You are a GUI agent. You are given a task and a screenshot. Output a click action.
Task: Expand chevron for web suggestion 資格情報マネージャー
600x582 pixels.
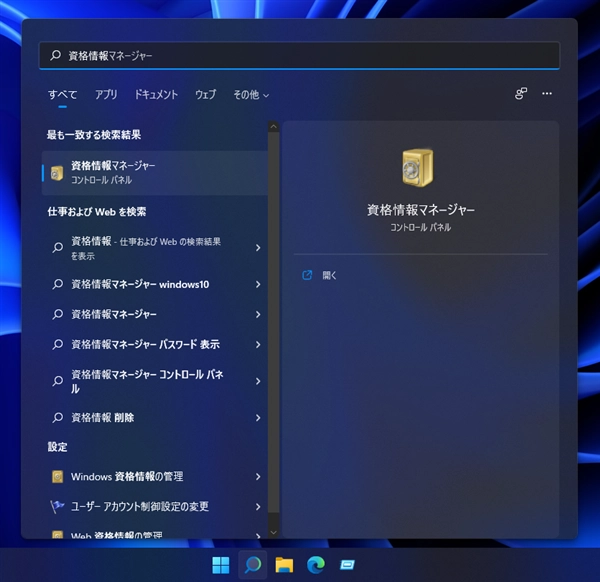(x=258, y=315)
